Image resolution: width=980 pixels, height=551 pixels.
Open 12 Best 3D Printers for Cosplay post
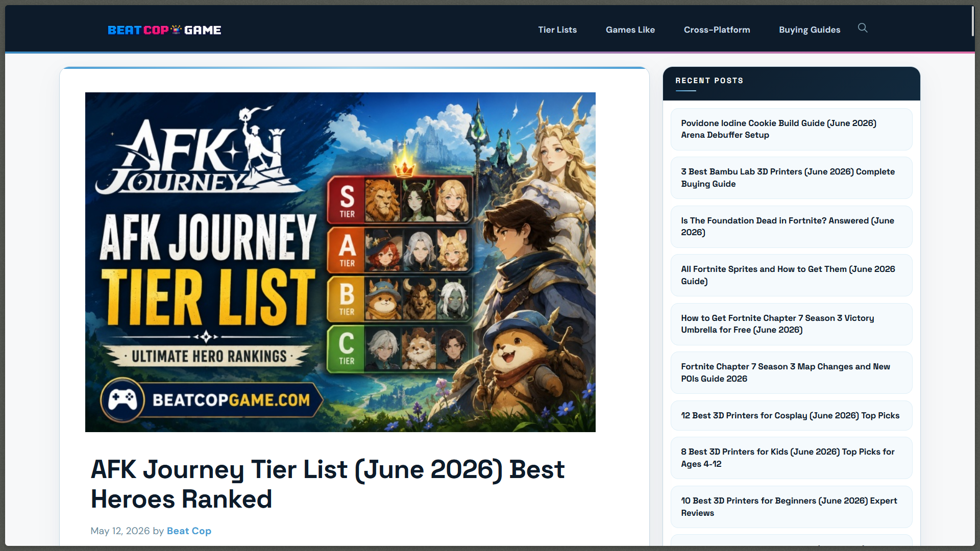(791, 415)
